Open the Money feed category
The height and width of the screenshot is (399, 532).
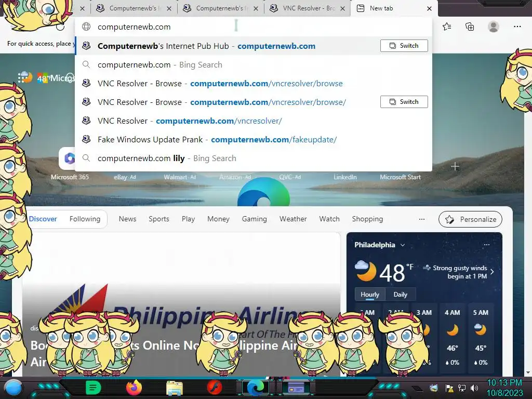(219, 219)
